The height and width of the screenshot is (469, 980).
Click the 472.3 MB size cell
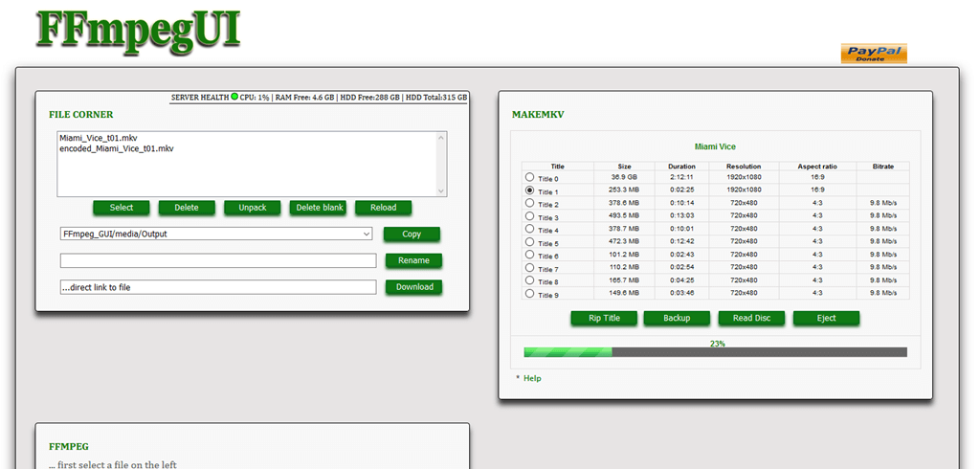pyautogui.click(x=624, y=241)
